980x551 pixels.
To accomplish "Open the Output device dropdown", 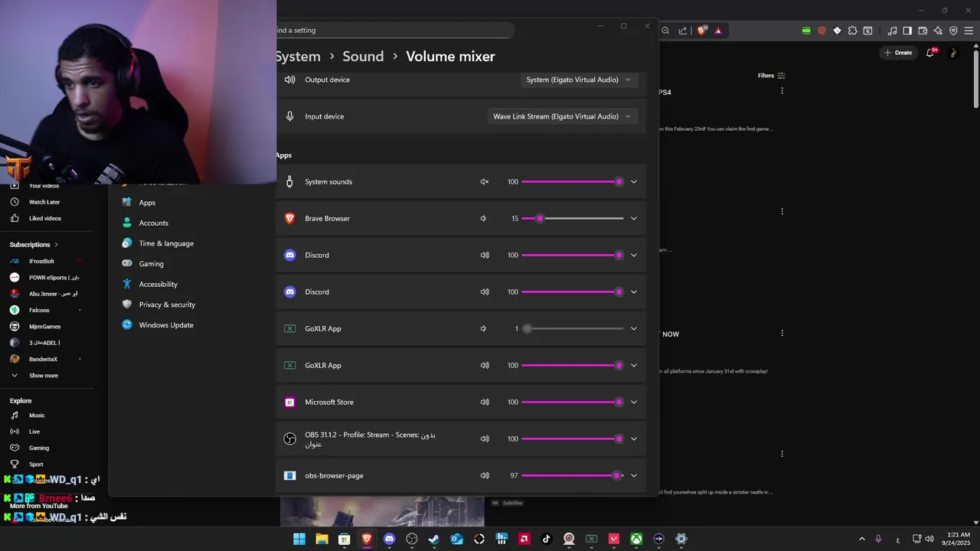I will click(x=579, y=80).
